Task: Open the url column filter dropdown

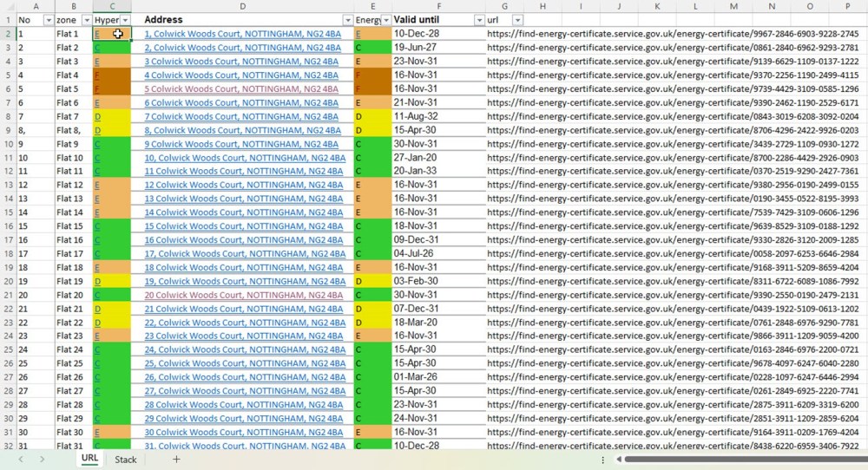Action: pyautogui.click(x=517, y=20)
